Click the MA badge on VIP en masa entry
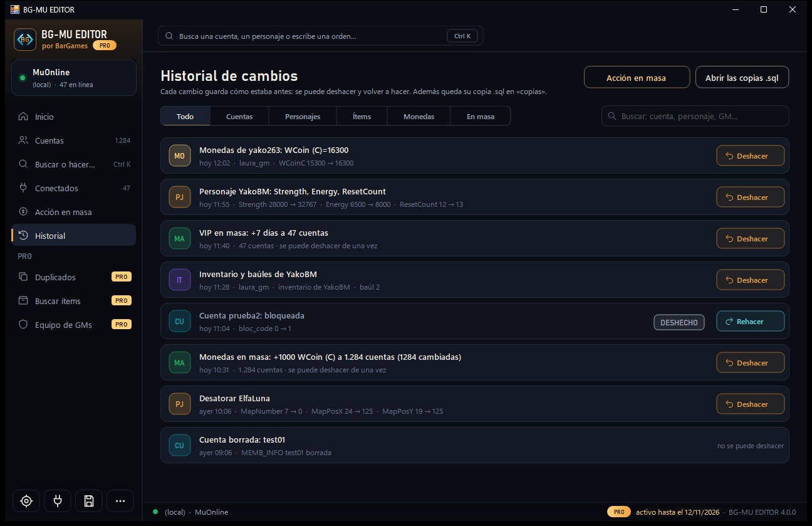The height and width of the screenshot is (526, 812). pyautogui.click(x=179, y=239)
